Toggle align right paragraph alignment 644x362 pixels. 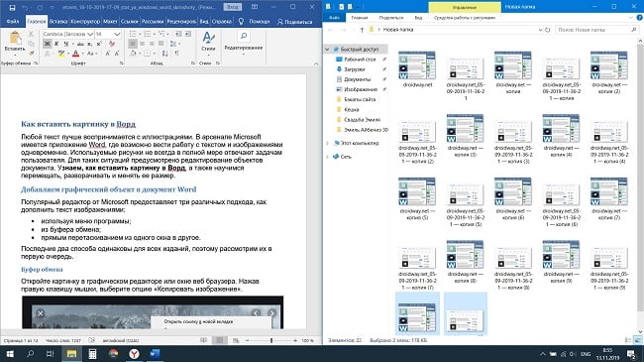tap(152, 44)
